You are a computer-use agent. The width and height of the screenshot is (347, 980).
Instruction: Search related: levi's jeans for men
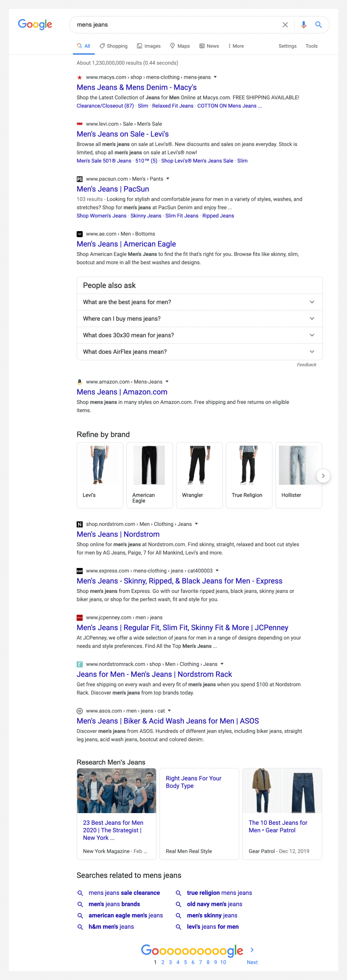coord(213,927)
